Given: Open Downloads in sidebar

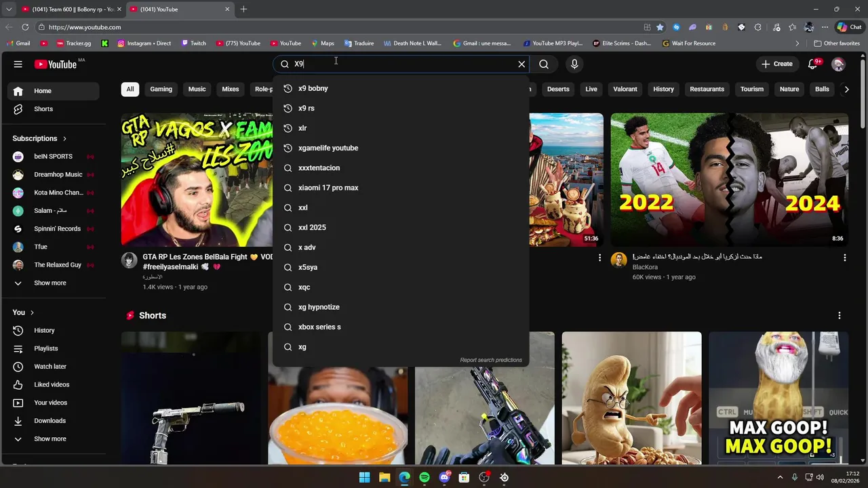Looking at the screenshot, I should point(53,421).
